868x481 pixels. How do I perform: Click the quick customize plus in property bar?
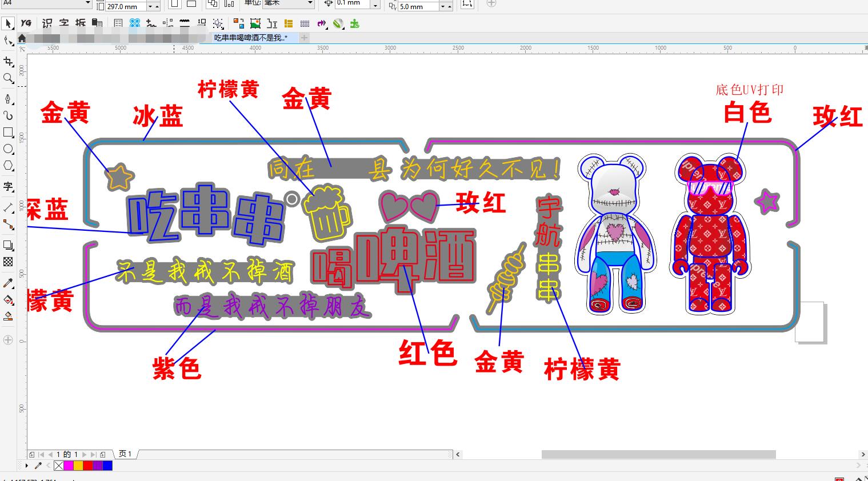tap(491, 3)
